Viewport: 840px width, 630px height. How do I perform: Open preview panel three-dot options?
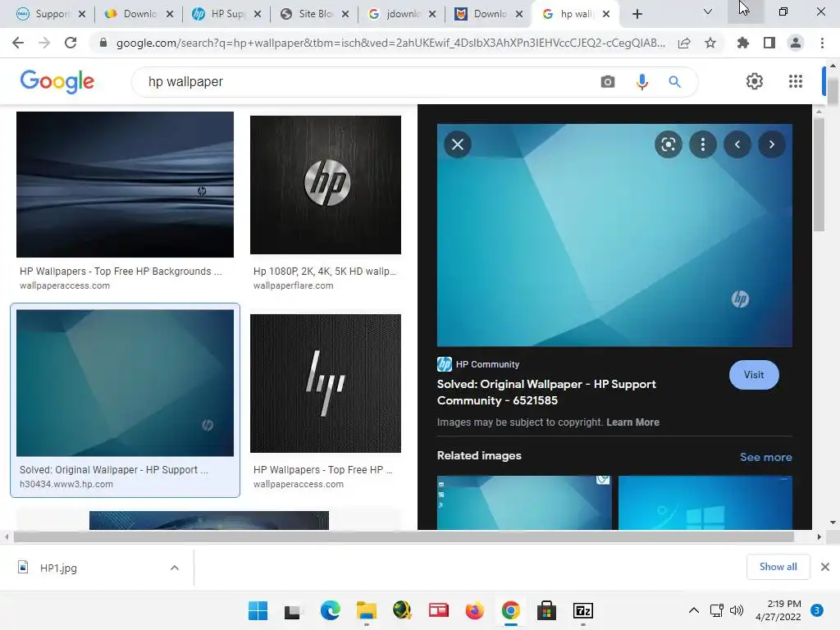coord(703,144)
